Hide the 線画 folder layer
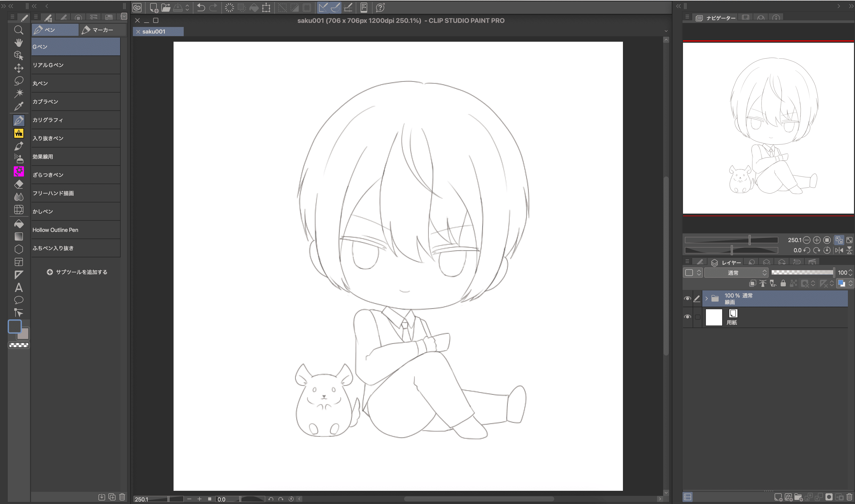This screenshot has width=855, height=504. [x=687, y=299]
